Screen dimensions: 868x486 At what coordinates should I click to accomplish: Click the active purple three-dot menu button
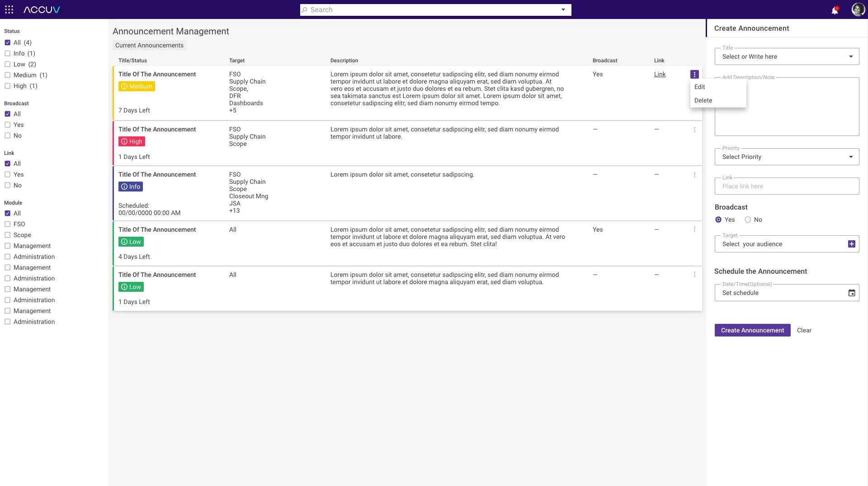pyautogui.click(x=694, y=74)
